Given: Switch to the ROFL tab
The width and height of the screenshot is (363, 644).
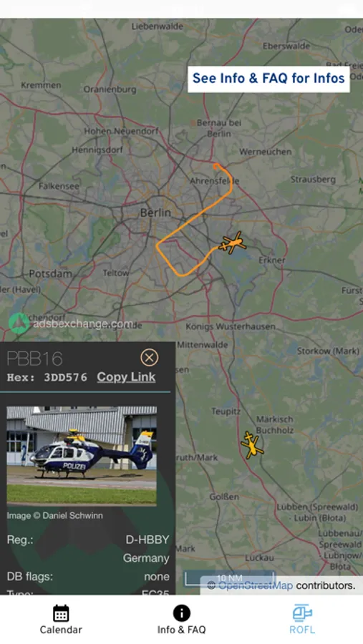Looking at the screenshot, I should (302, 620).
